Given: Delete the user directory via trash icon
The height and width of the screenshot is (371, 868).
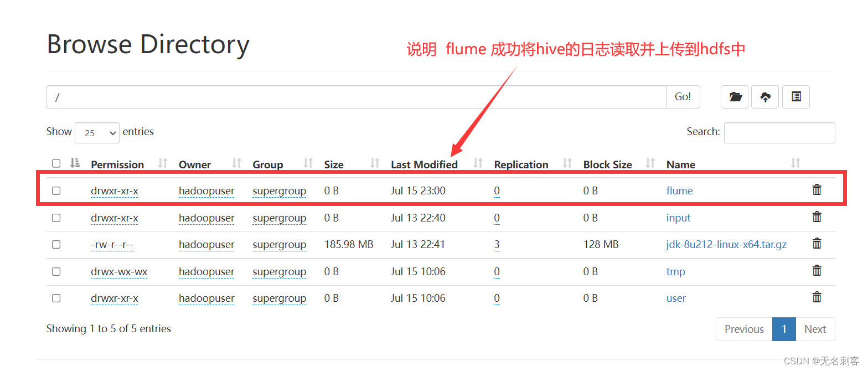Looking at the screenshot, I should point(817,297).
